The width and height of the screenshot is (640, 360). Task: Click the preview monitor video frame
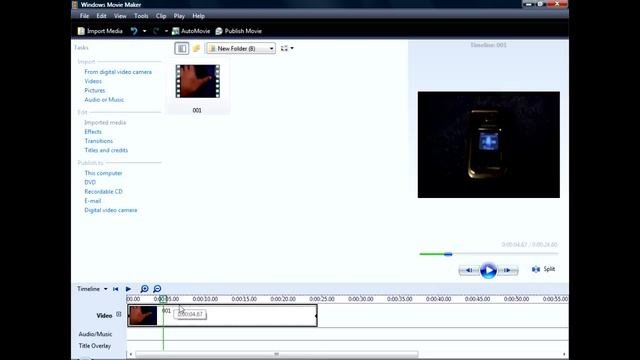(x=489, y=144)
